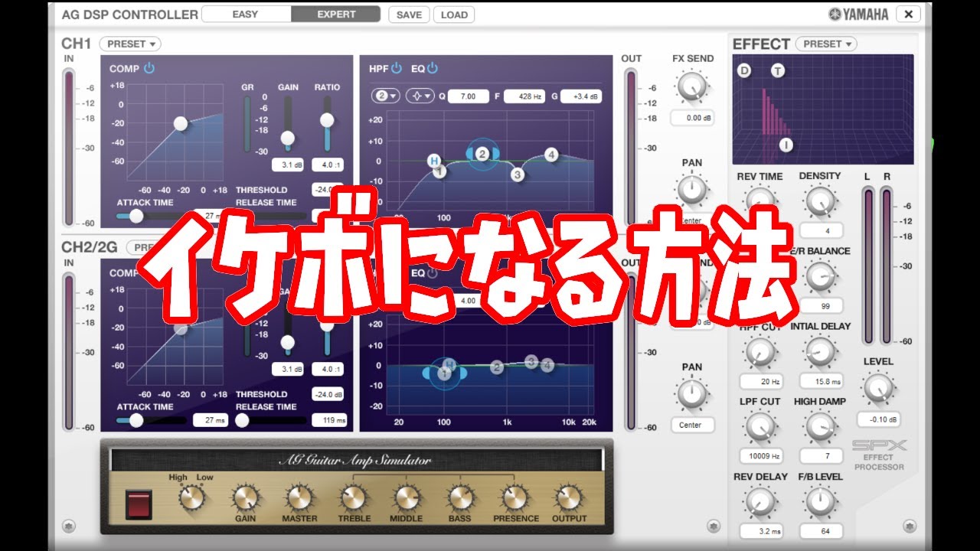This screenshot has width=980, height=551.
Task: Click the INITIAL DELAY 15.8 ms field
Action: (821, 381)
